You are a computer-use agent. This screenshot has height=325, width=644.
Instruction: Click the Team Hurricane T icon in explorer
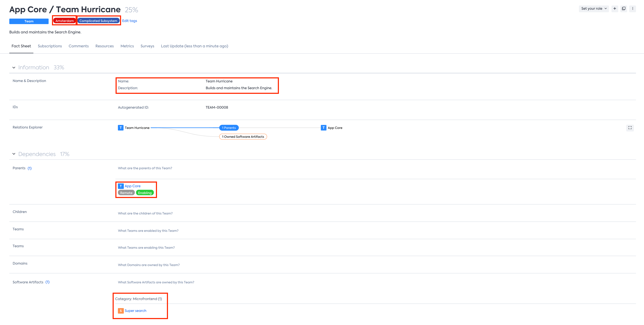[120, 128]
